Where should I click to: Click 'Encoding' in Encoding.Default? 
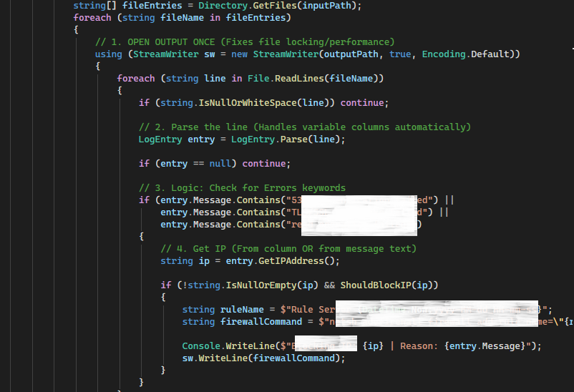pos(444,54)
